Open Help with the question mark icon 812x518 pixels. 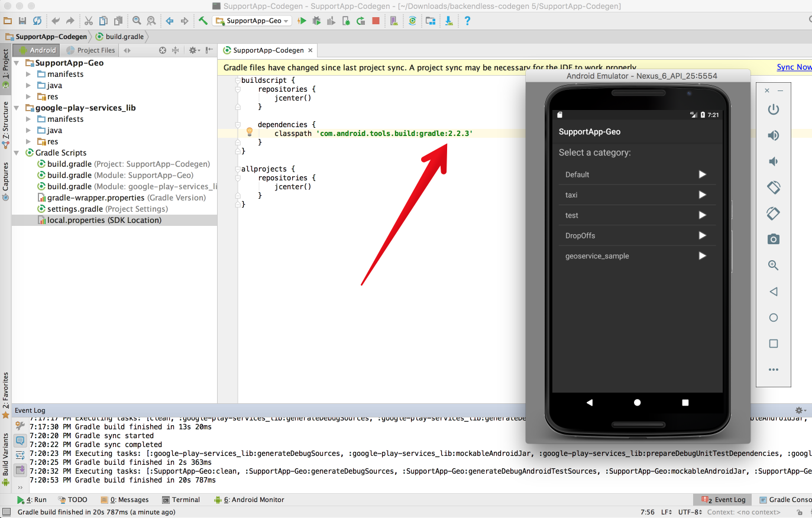(x=467, y=21)
